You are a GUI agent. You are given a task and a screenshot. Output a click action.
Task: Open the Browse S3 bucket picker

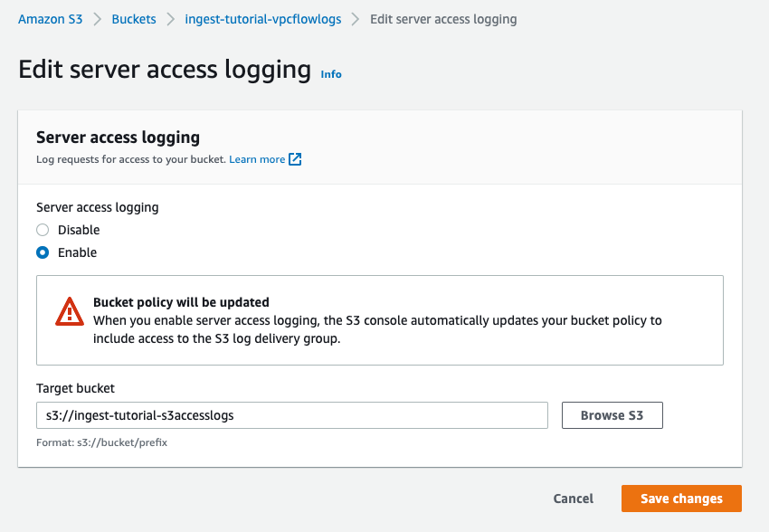pos(612,415)
